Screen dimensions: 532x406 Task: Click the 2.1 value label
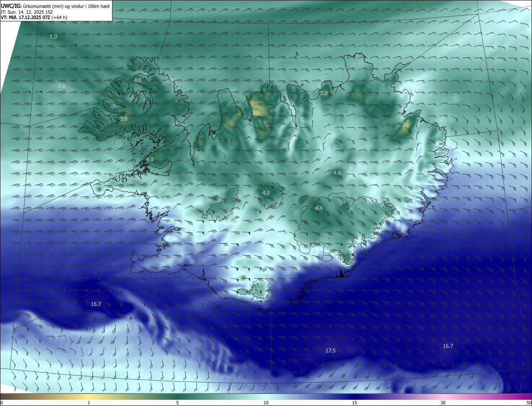[256, 113]
